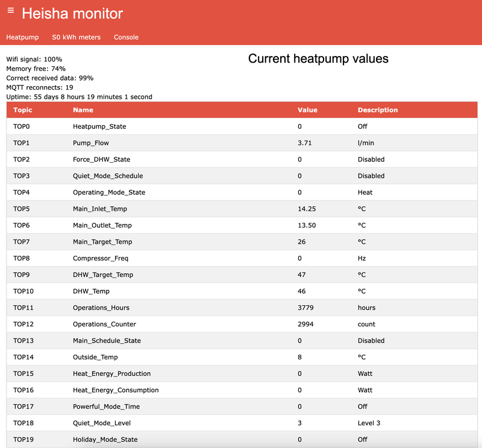Click the Topic column header
Viewport: 482px width, 448px height.
pyautogui.click(x=23, y=110)
